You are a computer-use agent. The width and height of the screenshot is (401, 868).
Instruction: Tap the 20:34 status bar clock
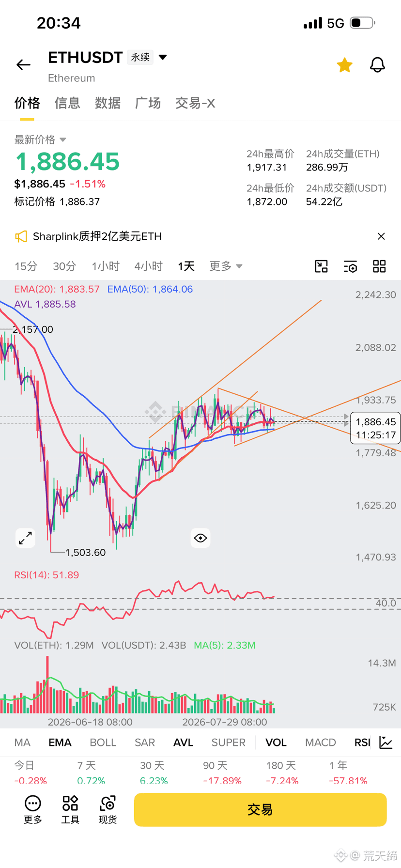[59, 23]
